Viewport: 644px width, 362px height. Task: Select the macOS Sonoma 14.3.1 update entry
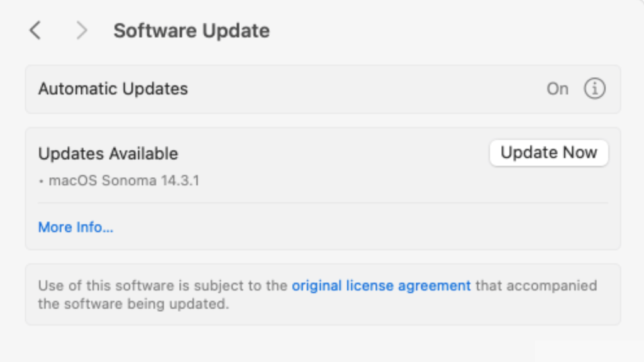tap(124, 181)
